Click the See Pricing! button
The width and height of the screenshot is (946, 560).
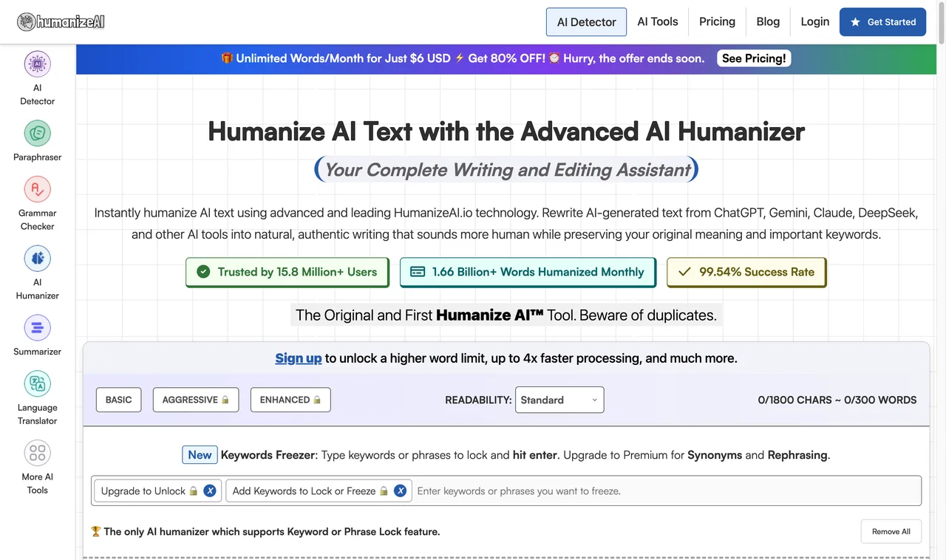(754, 58)
